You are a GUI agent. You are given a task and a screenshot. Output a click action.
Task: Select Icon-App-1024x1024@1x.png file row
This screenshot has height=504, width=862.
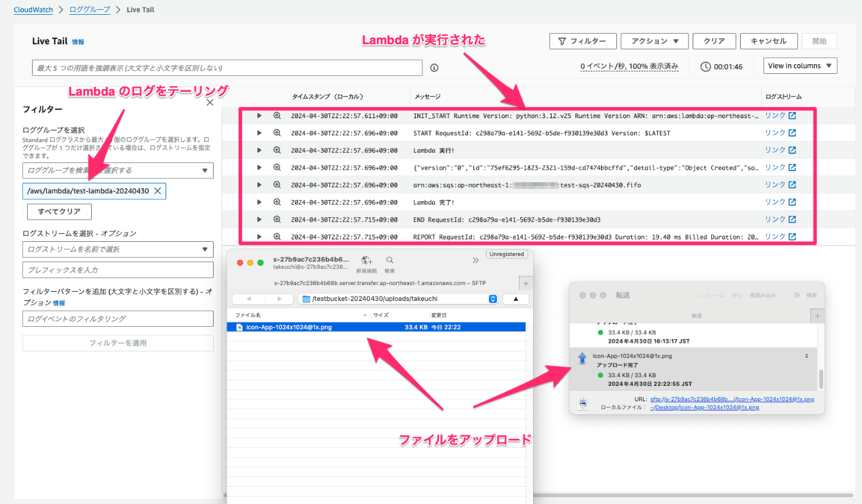(376, 327)
